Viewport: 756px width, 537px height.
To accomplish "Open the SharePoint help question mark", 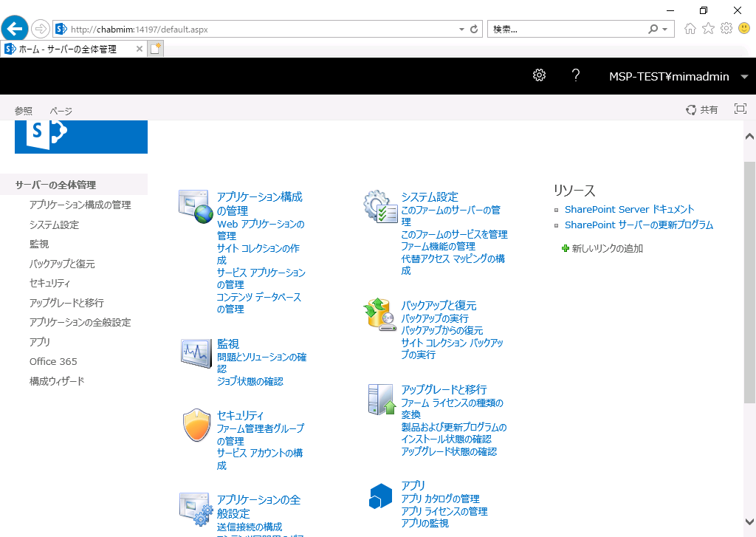I will [x=575, y=75].
